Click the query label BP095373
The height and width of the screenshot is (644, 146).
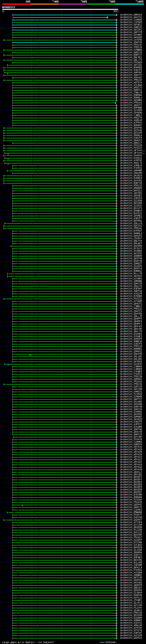[8, 7]
